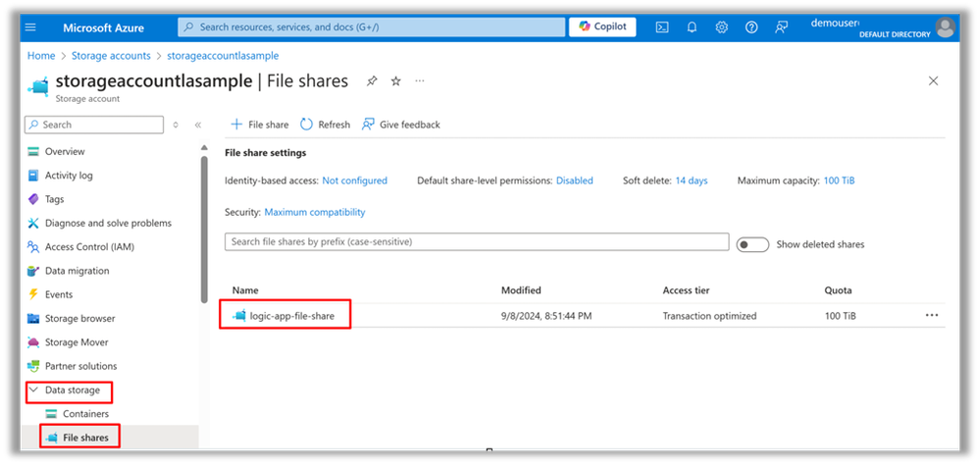Click the Overview icon in sidebar

coord(33,152)
